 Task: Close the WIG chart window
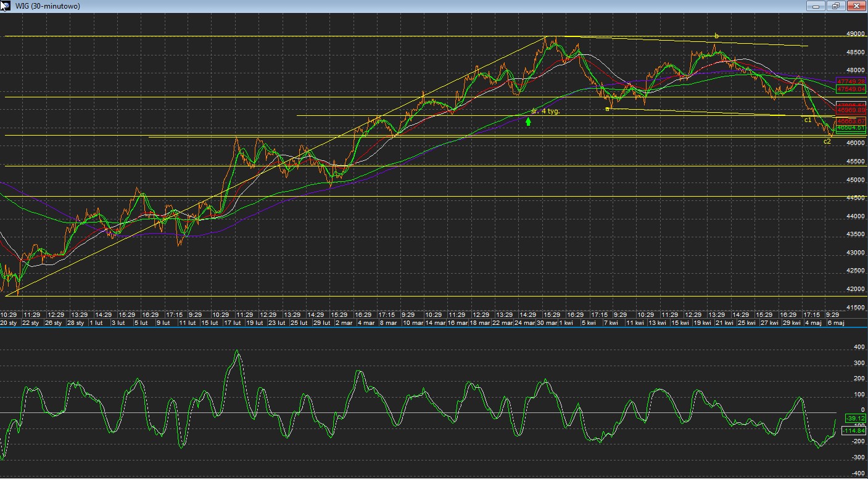(x=856, y=6)
